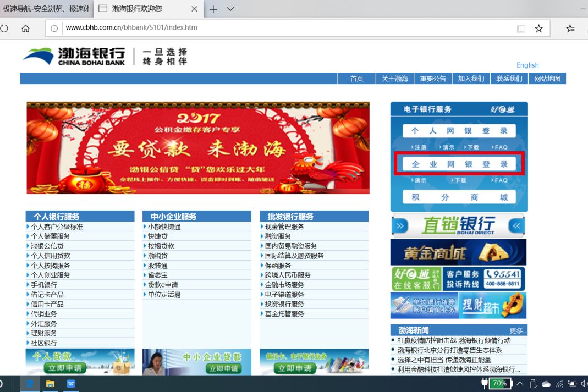Click 个人网银登录 button
Screen dimensions: 588x392
(459, 131)
